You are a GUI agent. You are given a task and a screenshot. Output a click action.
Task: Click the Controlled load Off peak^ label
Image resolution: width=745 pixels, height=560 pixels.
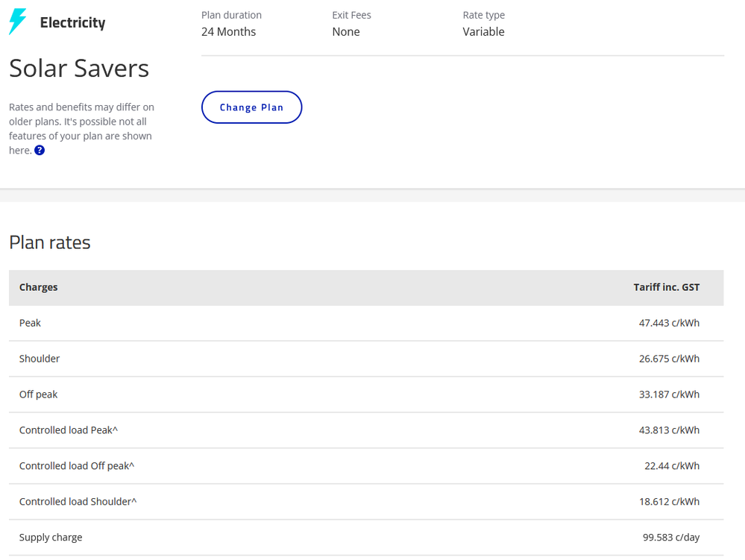point(77,466)
